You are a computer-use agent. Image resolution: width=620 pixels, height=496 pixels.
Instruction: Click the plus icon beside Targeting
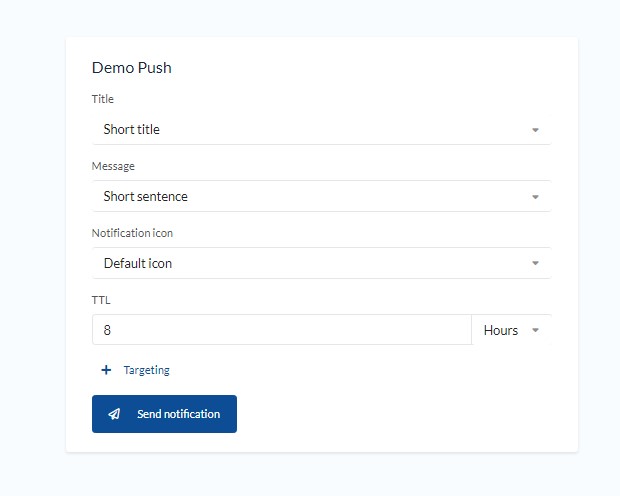(x=106, y=370)
